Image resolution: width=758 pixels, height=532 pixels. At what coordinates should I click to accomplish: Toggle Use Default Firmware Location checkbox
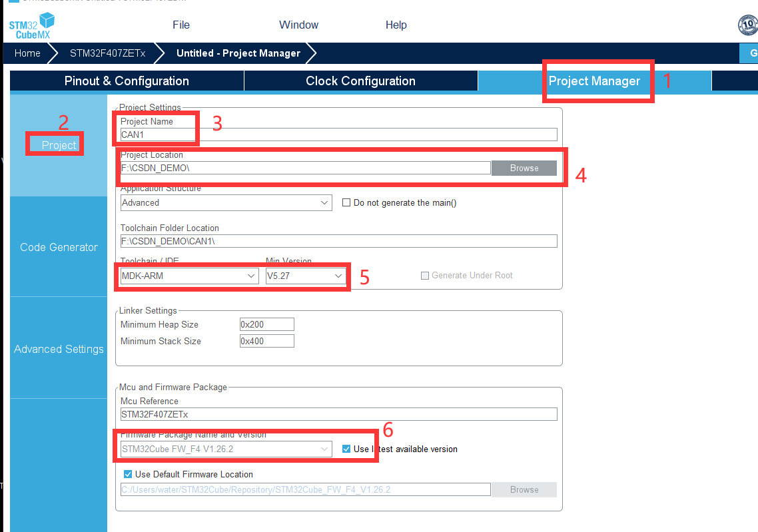[128, 474]
